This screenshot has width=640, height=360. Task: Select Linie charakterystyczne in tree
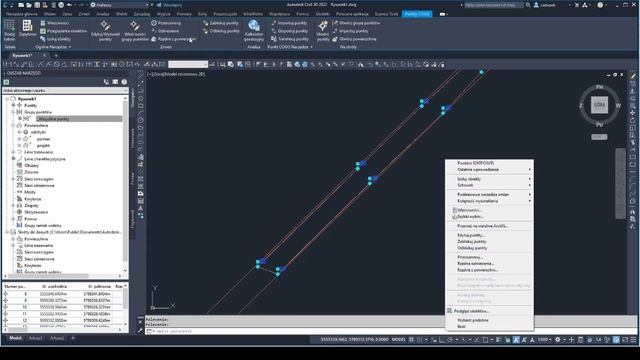(x=44, y=159)
